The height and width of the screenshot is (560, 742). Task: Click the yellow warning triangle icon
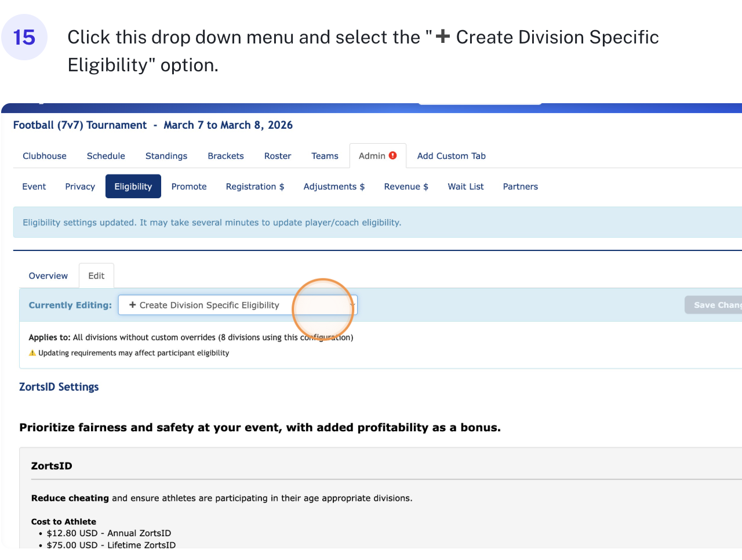pos(32,353)
